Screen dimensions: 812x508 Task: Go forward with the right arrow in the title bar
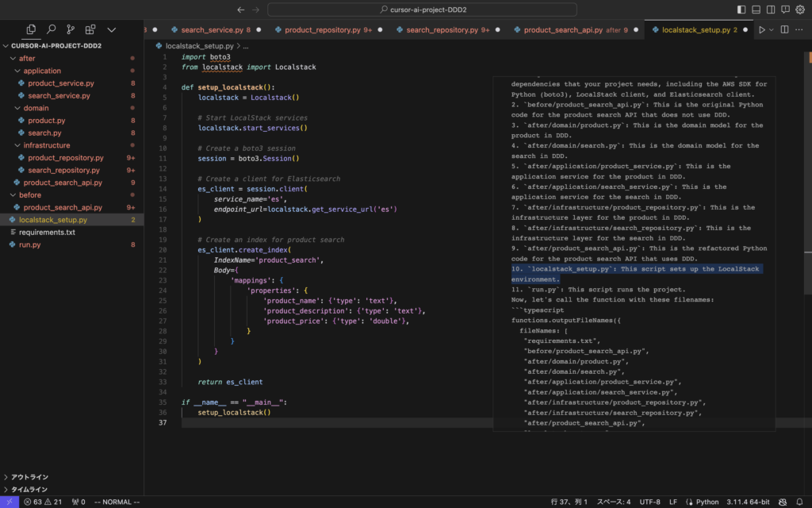(x=256, y=10)
